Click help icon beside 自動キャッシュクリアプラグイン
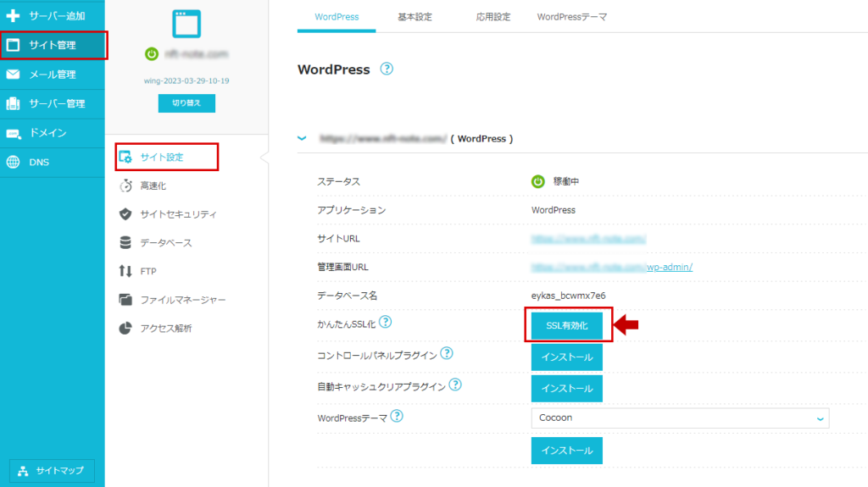The width and height of the screenshot is (868, 487). pyautogui.click(x=455, y=384)
